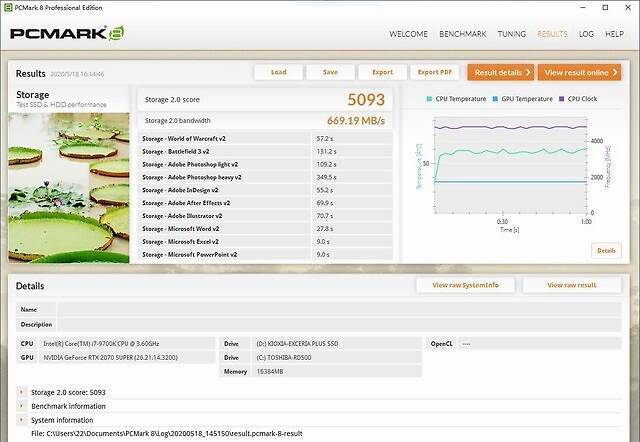Viewport: 640px width, 442px height.
Task: Click the Load button
Action: tap(279, 72)
